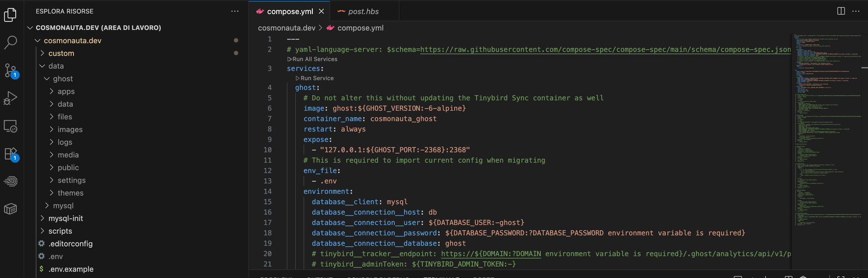The width and height of the screenshot is (868, 278).
Task: Click the 'environment:' key on line 14
Action: 328,191
